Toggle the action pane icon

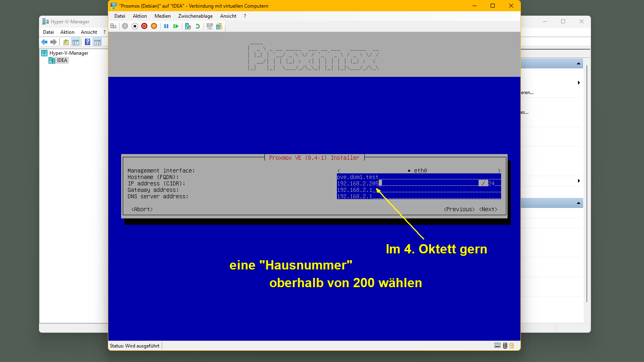97,42
